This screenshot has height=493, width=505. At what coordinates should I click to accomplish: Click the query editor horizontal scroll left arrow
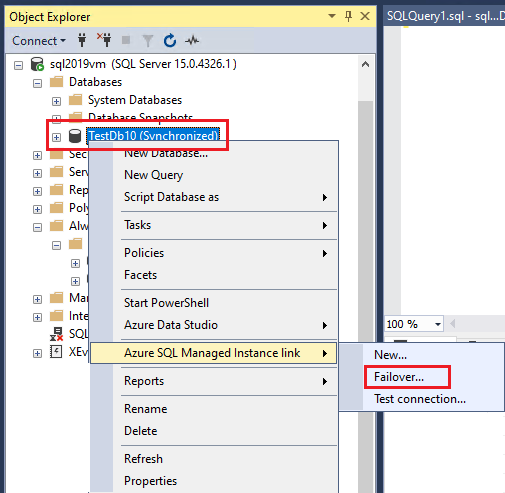[x=452, y=324]
